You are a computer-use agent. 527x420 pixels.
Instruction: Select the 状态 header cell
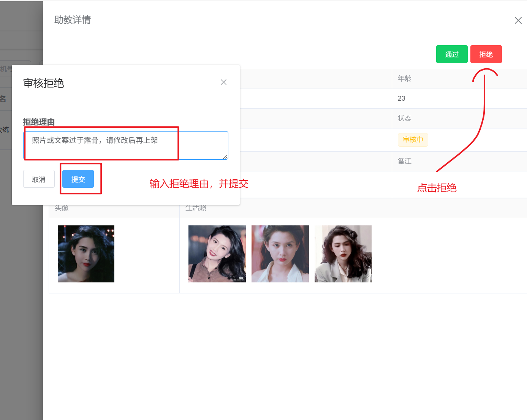click(405, 118)
